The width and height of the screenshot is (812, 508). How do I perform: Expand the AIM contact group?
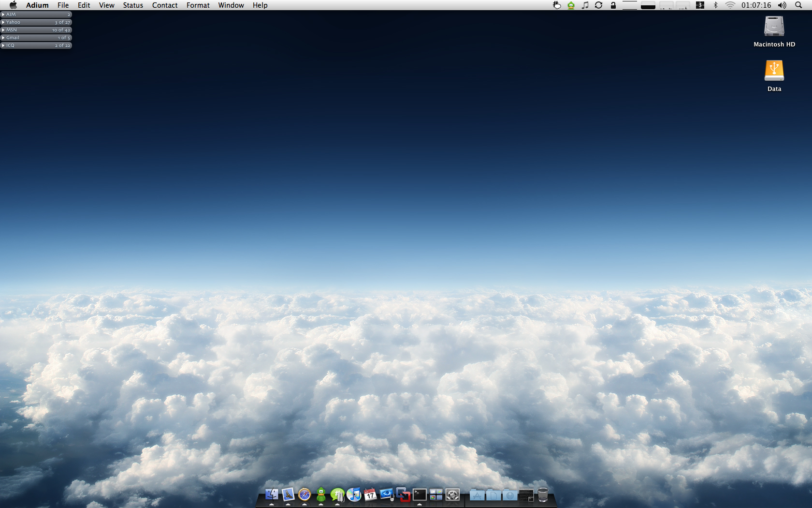point(3,15)
